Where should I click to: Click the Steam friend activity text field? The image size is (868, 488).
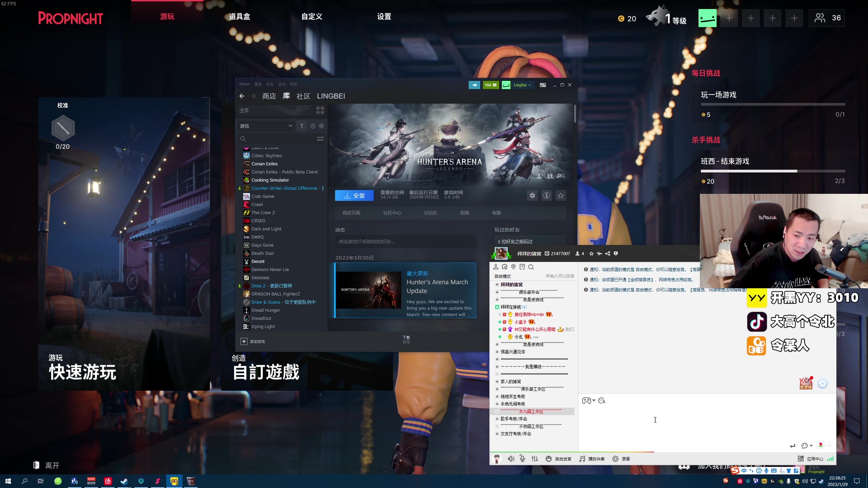coord(406,242)
